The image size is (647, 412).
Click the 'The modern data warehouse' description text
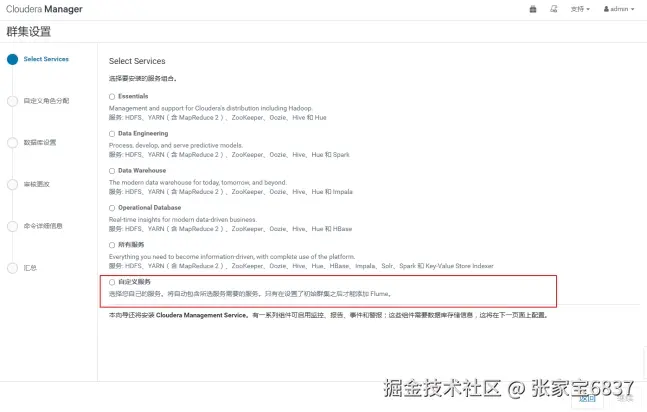coord(198,182)
